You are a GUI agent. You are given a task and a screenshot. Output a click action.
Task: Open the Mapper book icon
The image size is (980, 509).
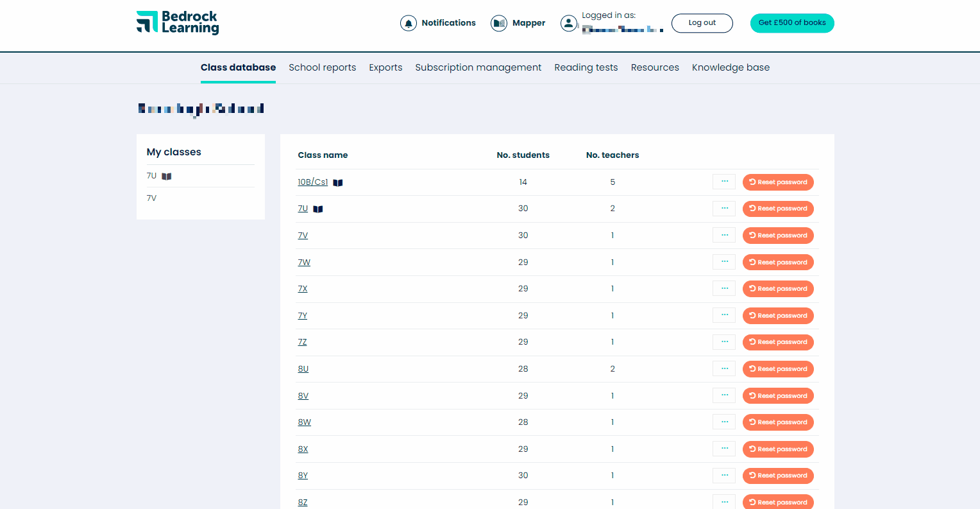(499, 23)
